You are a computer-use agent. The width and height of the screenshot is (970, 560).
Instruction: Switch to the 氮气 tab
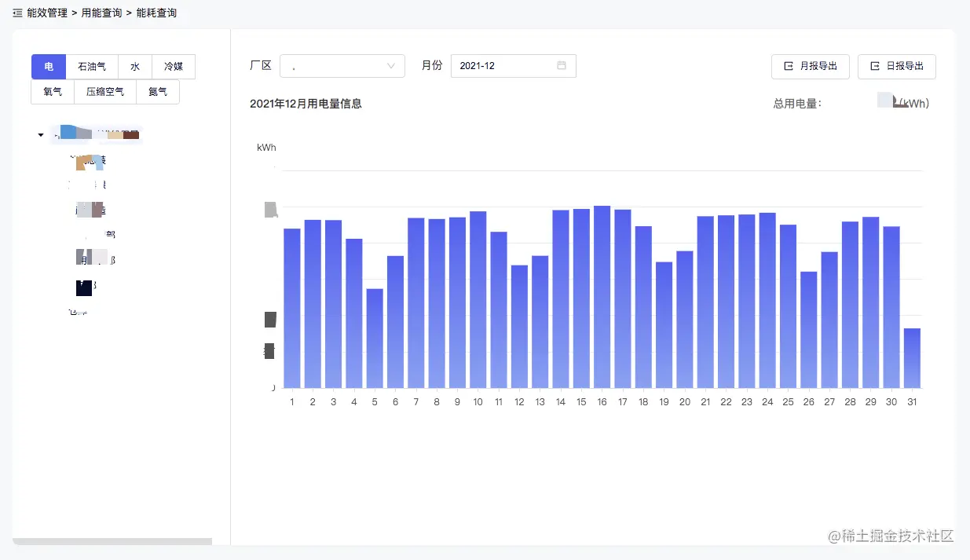point(158,92)
